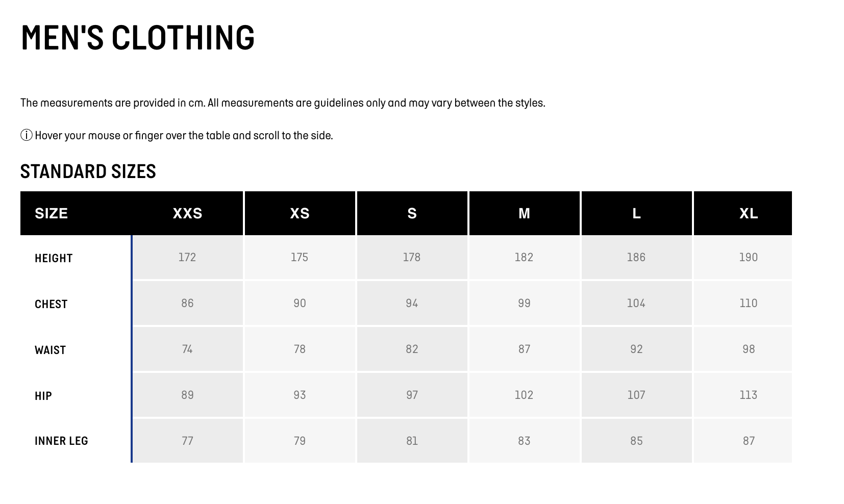Image resolution: width=844 pixels, height=504 pixels.
Task: Select the XL size column header
Action: pyautogui.click(x=748, y=213)
